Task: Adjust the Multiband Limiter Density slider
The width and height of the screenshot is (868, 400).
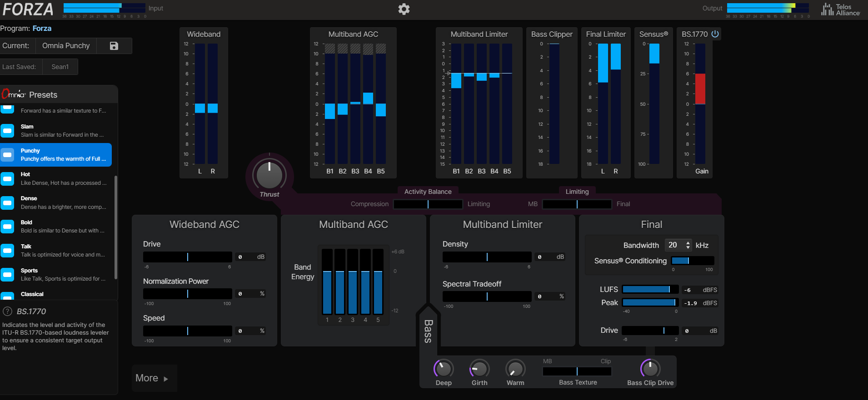Action: coord(487,257)
